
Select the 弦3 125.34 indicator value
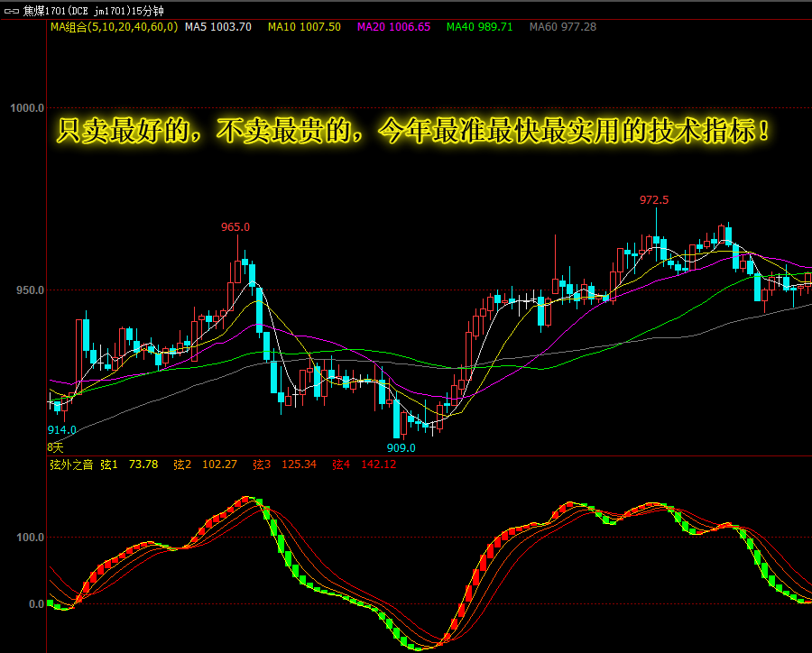284,464
